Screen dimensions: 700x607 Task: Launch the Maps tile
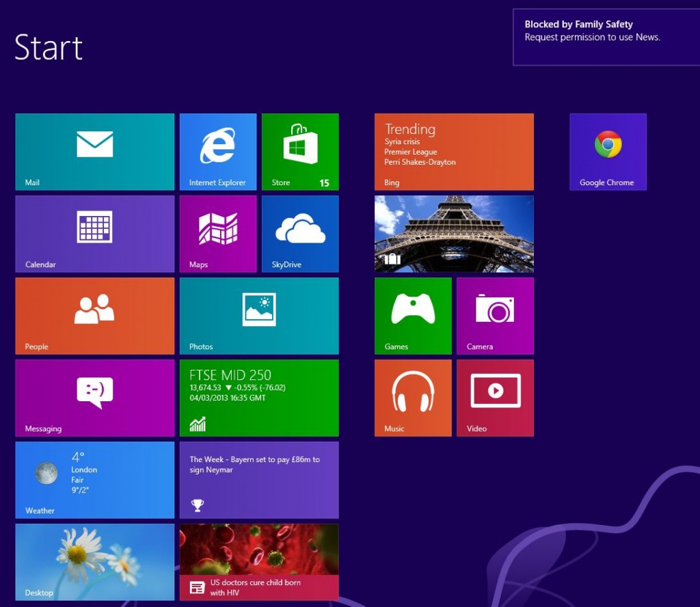pyautogui.click(x=218, y=234)
